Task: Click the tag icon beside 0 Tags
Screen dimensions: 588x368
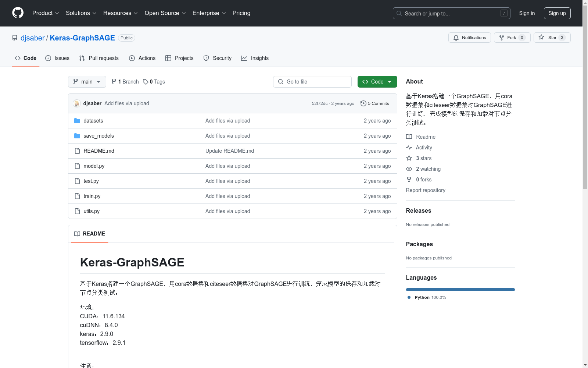Action: coord(146,82)
